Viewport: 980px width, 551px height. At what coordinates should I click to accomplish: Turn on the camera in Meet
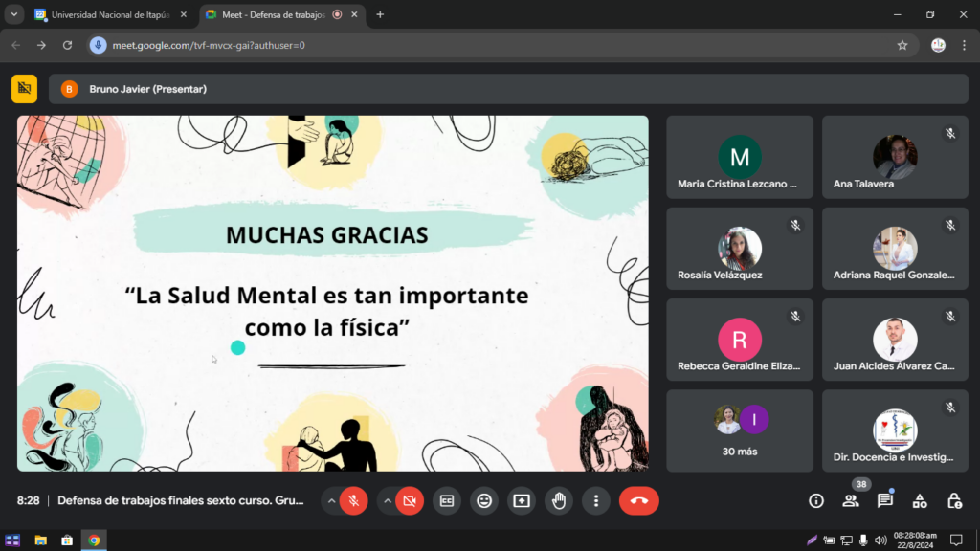coord(410,500)
